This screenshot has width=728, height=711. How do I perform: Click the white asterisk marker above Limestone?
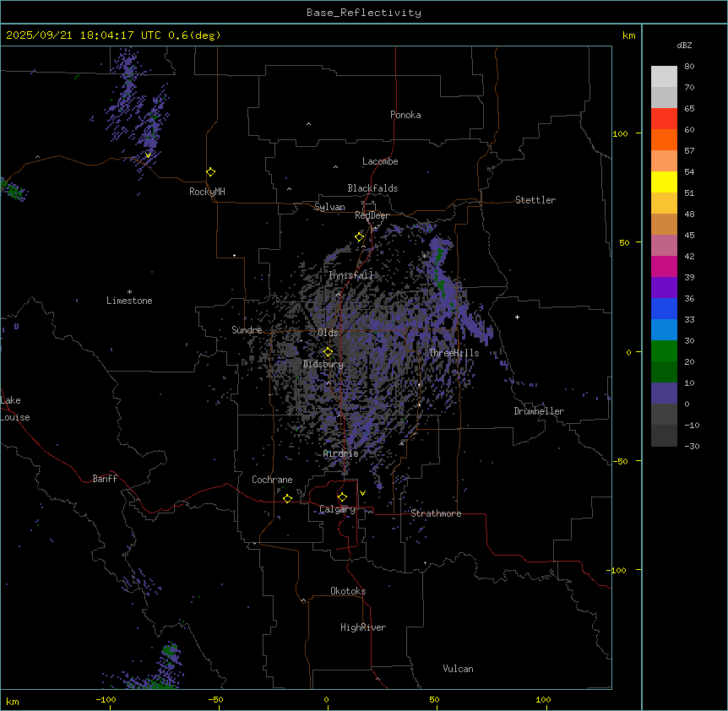click(129, 292)
